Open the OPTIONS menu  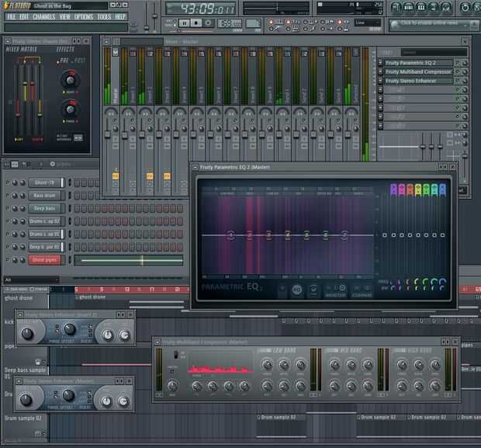coord(84,16)
